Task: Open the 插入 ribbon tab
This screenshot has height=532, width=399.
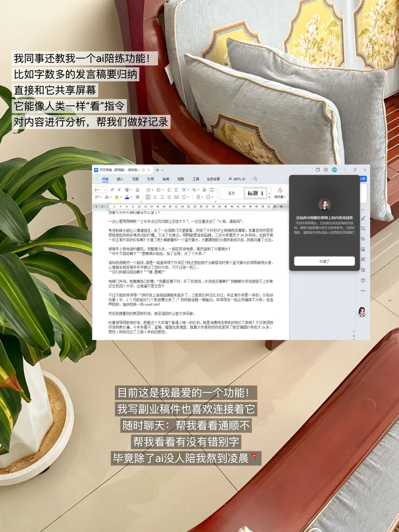Action: (x=120, y=179)
